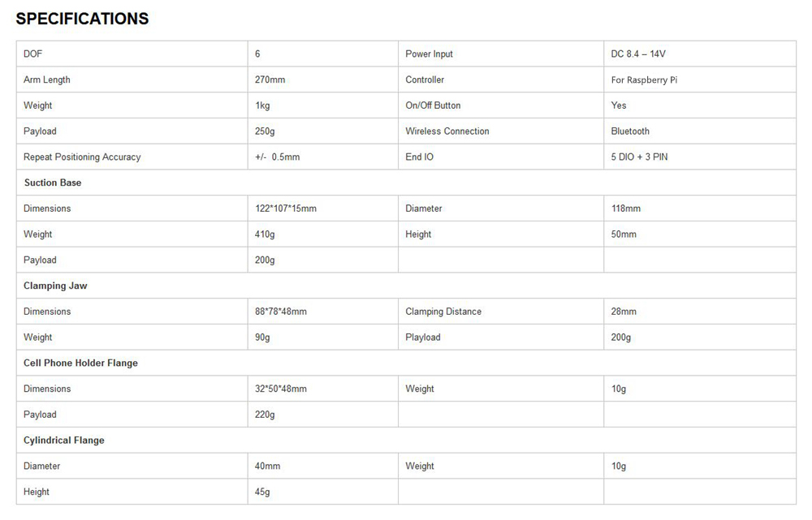Click the DC 8.4 – 14V value
Image resolution: width=812 pixels, height=520 pixels.
pos(638,54)
